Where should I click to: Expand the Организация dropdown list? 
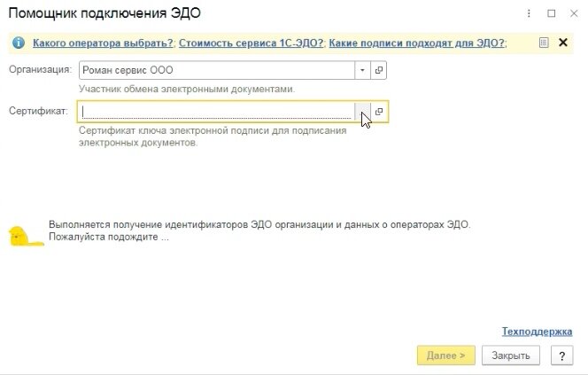362,70
